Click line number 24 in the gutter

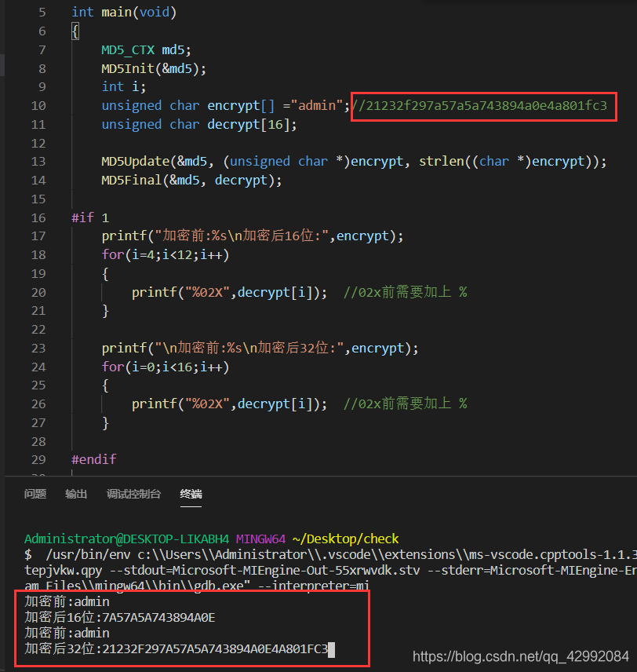38,367
